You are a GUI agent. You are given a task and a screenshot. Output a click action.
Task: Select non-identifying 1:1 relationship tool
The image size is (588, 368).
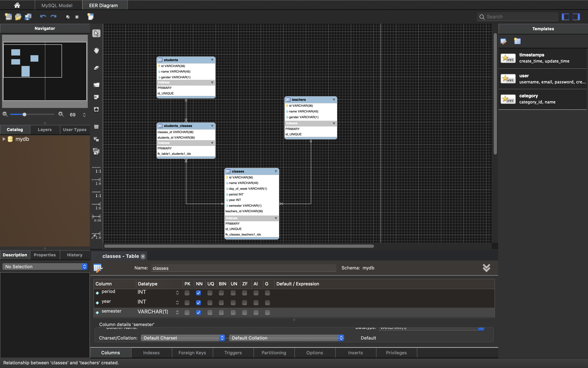pos(96,169)
